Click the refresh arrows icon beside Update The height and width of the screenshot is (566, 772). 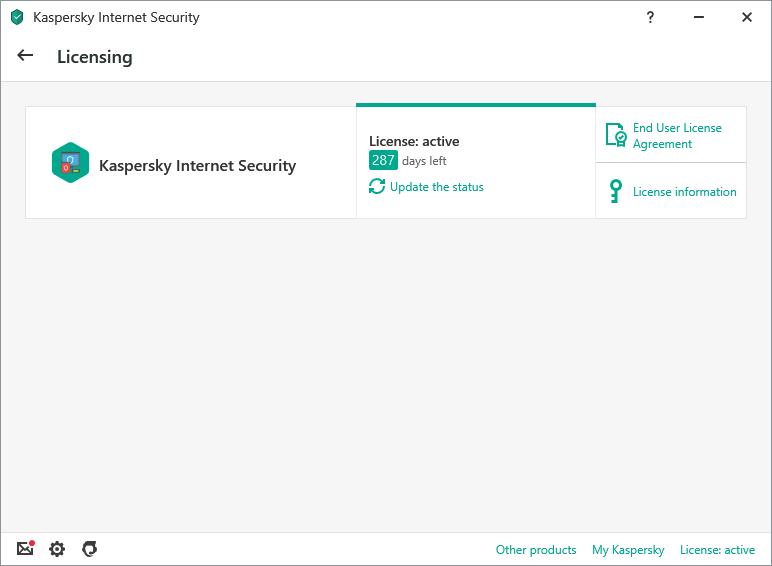pyautogui.click(x=377, y=186)
